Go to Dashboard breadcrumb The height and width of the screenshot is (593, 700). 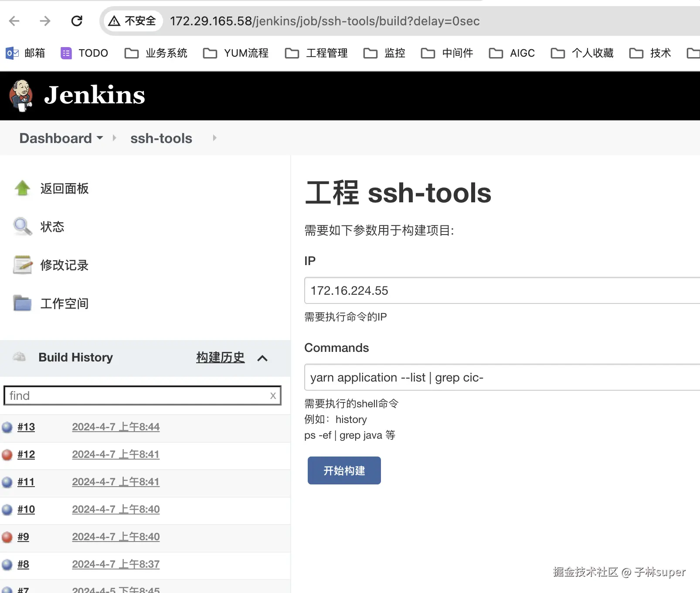click(x=55, y=138)
